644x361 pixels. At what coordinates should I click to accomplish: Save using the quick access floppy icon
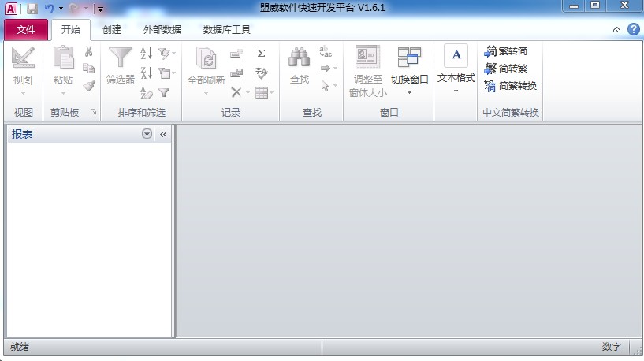pyautogui.click(x=32, y=9)
